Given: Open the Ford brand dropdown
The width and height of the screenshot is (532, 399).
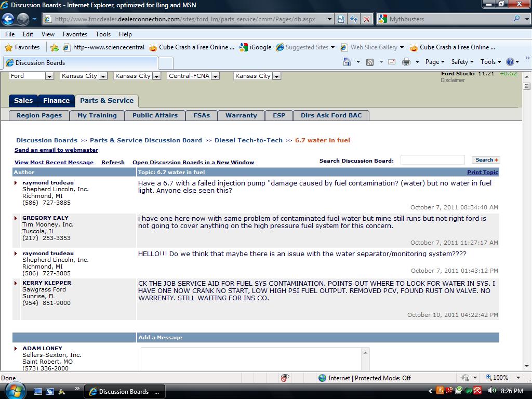Looking at the screenshot, I should pos(31,76).
